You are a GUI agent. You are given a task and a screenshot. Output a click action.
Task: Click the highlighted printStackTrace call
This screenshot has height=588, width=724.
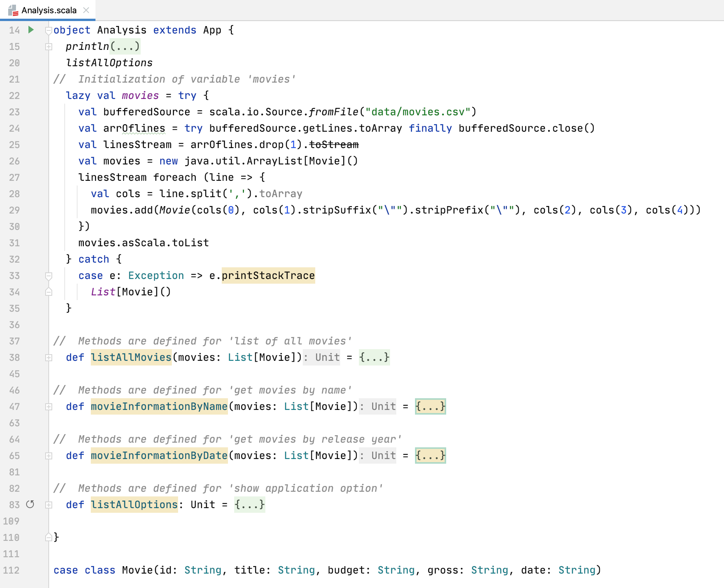[268, 275]
